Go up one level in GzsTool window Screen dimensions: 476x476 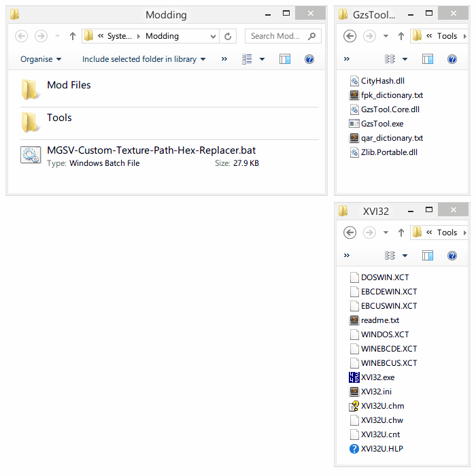click(401, 37)
